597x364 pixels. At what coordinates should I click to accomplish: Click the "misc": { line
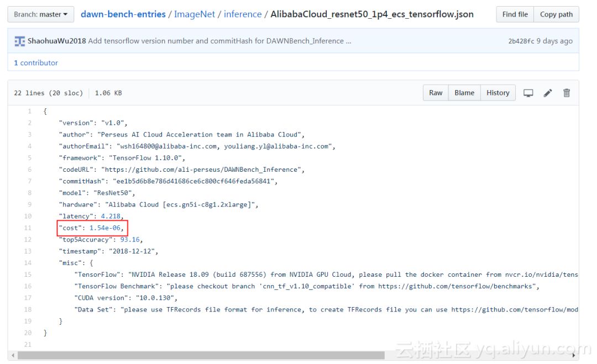(x=76, y=263)
